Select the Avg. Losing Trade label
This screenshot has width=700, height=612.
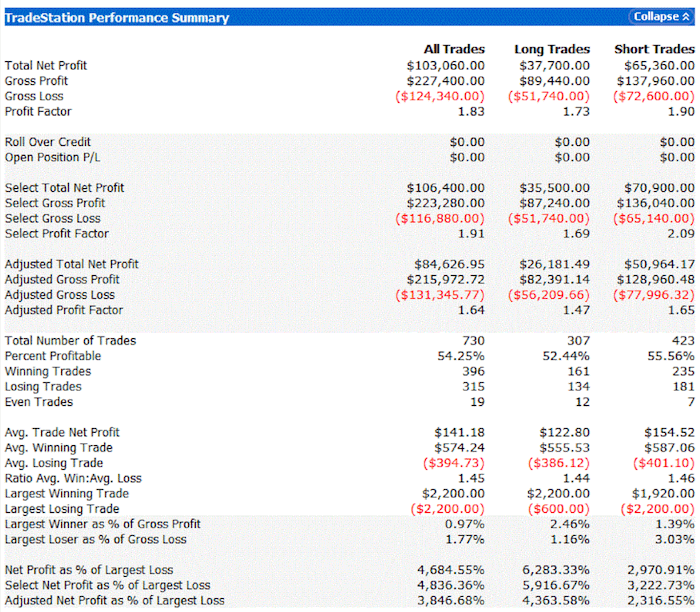coord(54,463)
